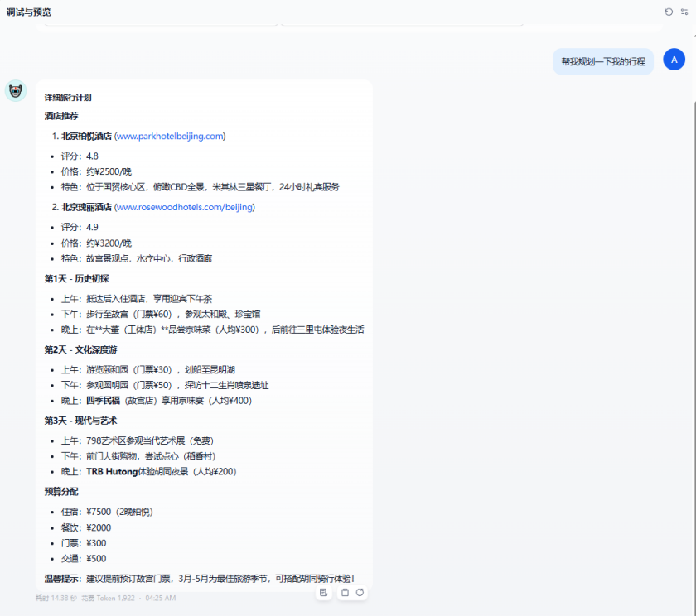Click the title 调试与预览

pos(29,12)
